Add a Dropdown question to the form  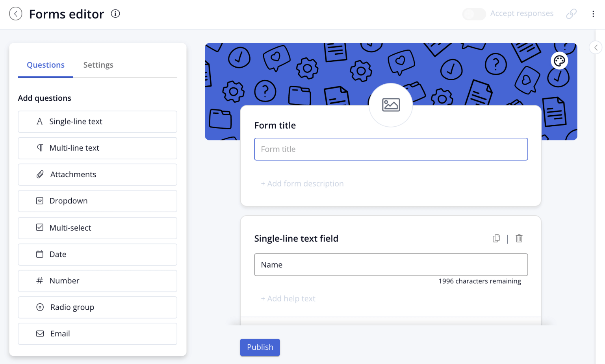tap(97, 201)
